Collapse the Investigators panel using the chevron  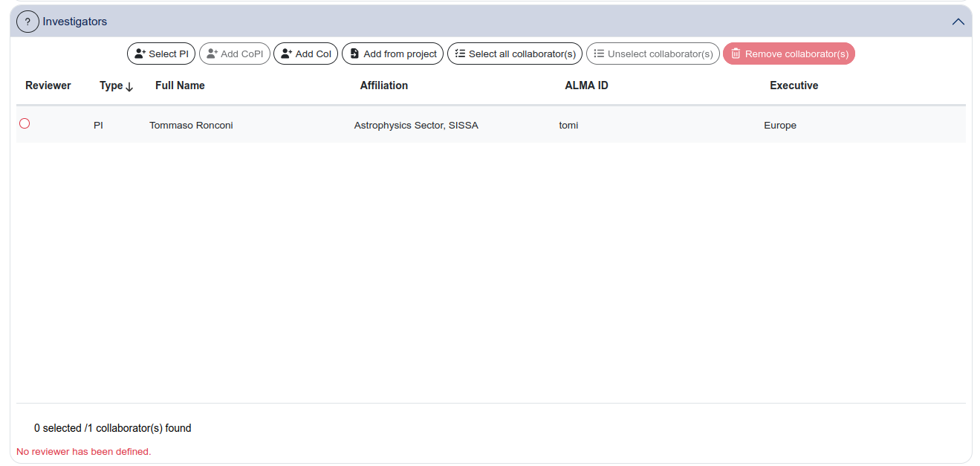click(x=958, y=22)
